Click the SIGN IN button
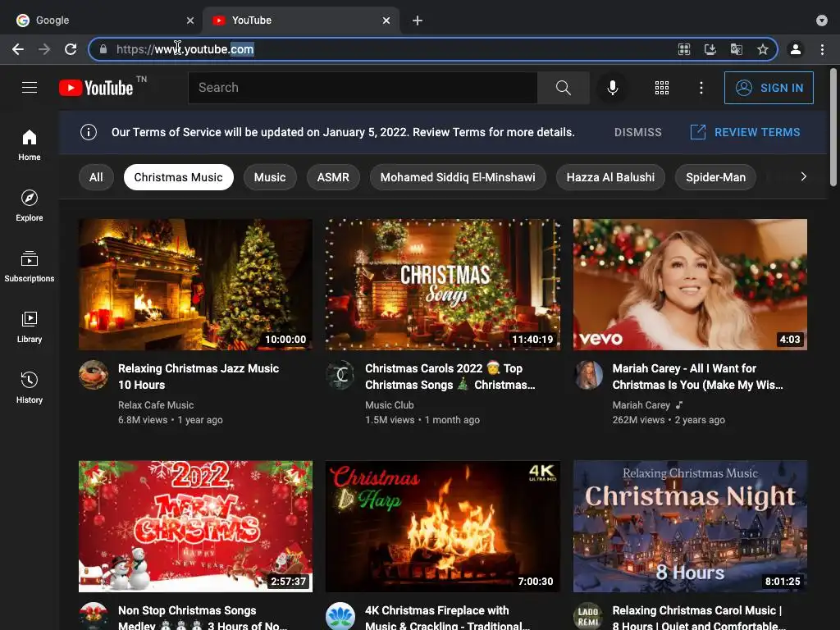Viewport: 840px width, 630px height. (768, 87)
